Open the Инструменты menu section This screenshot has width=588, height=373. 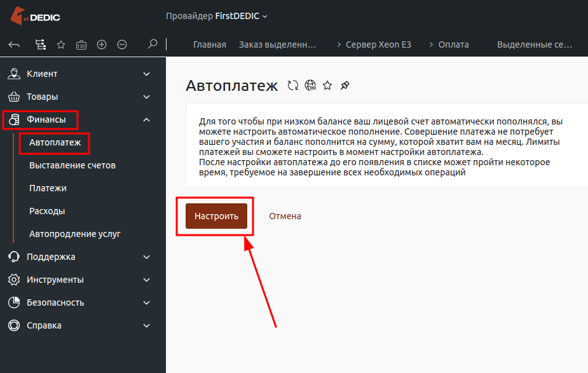coord(55,280)
